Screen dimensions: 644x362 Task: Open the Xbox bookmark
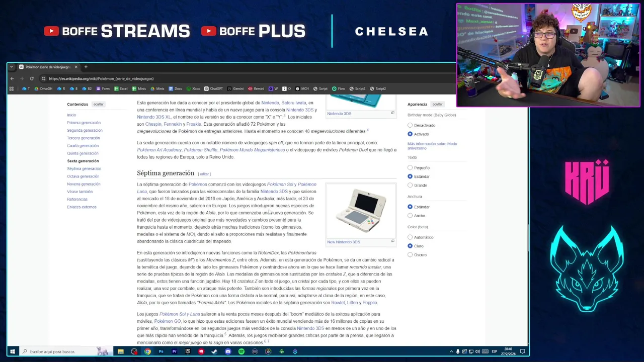(193, 88)
